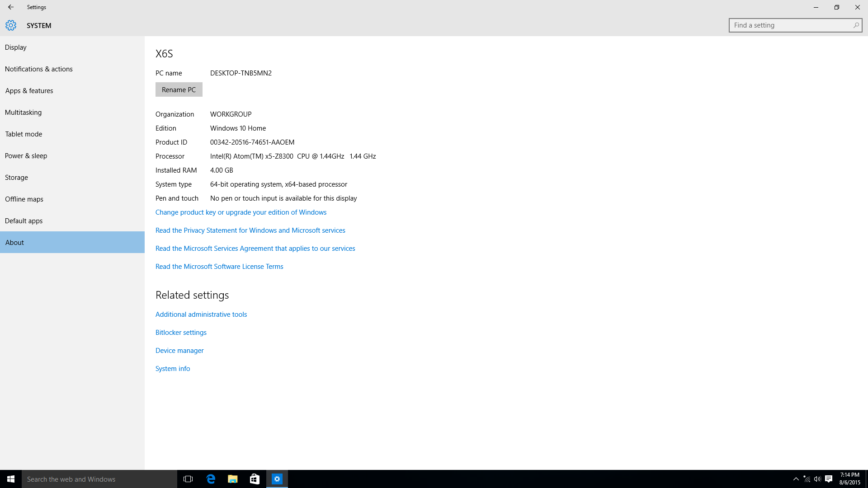This screenshot has height=488, width=868.
Task: Click the Intel Atom x5-Z8300 processor text
Action: 293,156
